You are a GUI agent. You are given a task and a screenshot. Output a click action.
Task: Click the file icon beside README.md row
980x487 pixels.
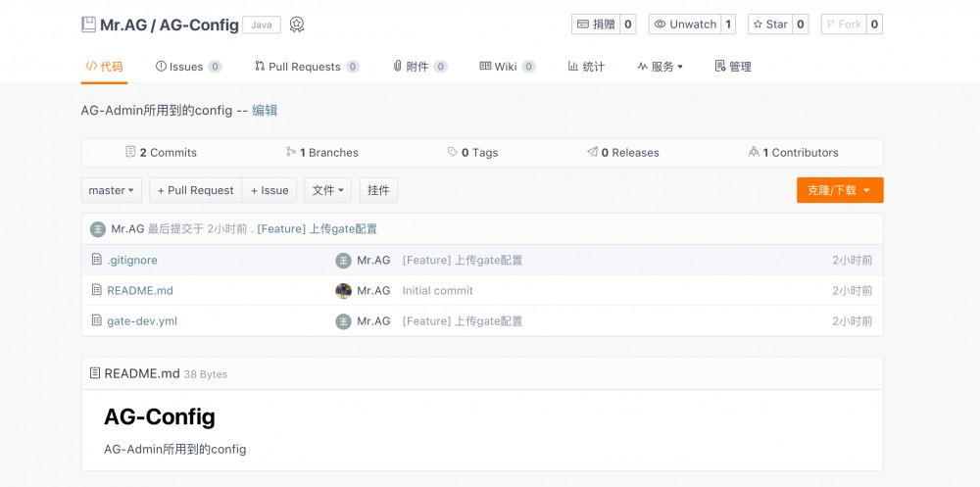(96, 289)
